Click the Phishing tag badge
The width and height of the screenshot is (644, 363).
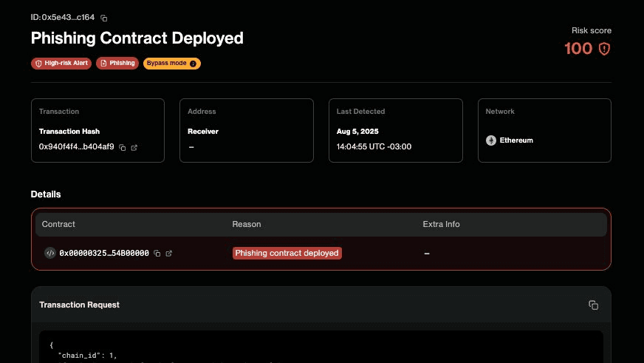[117, 64]
